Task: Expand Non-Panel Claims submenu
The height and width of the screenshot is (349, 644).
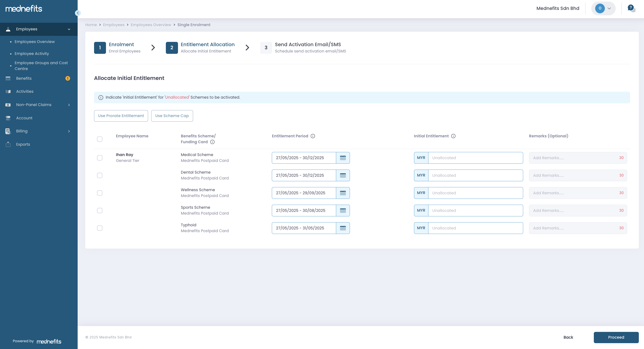Action: (69, 105)
